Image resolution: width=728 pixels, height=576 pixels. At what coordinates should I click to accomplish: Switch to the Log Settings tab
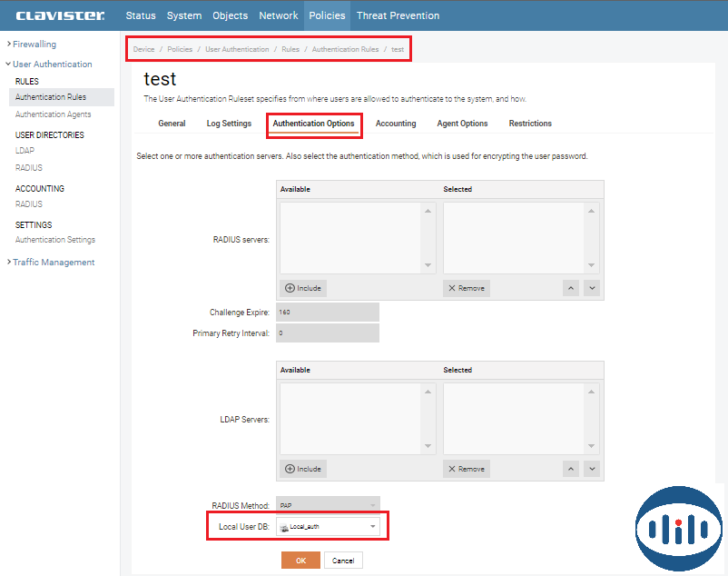coord(229,124)
